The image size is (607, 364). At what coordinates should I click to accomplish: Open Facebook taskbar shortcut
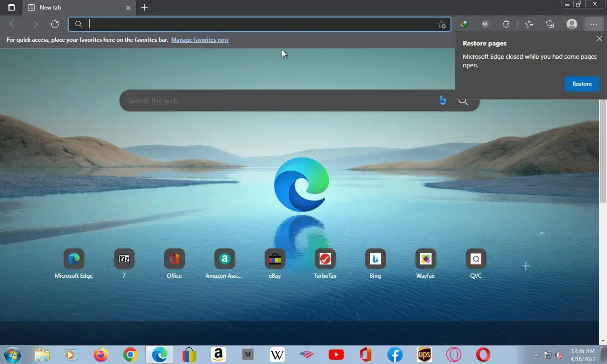(395, 355)
